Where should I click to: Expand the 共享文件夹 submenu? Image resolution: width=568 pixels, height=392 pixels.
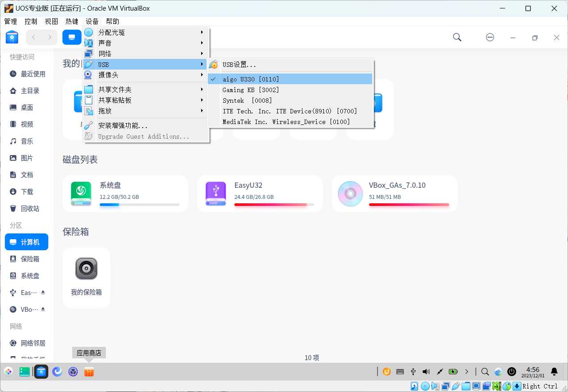pyautogui.click(x=146, y=89)
